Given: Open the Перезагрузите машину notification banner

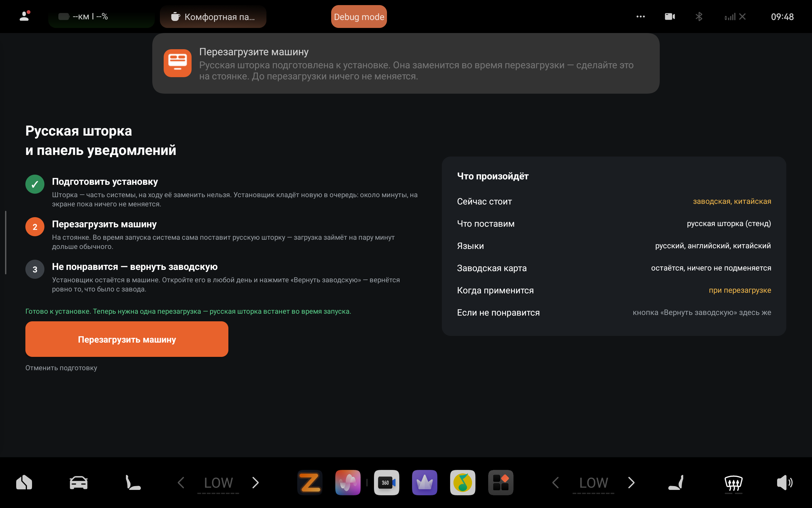Looking at the screenshot, I should [x=406, y=63].
